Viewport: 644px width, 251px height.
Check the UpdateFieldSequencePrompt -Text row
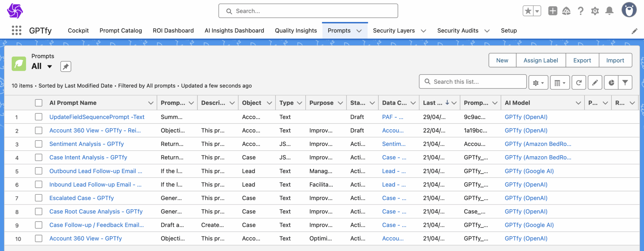39,117
